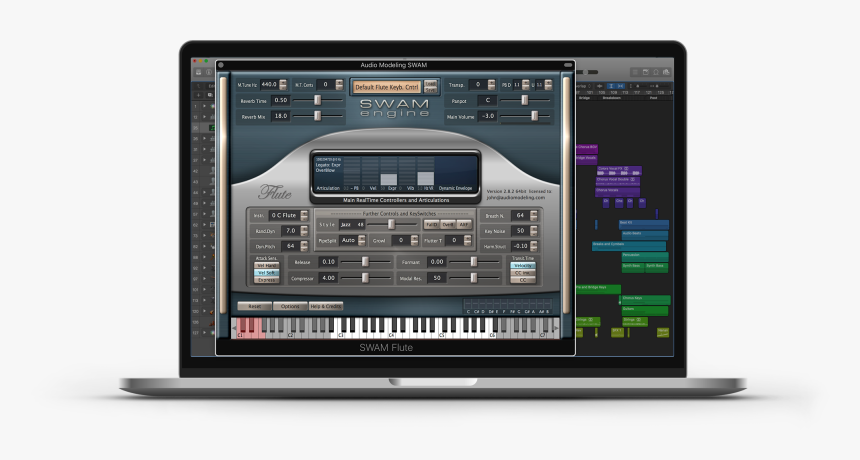Adjust the Panpot slider
This screenshot has width=860, height=460.
pyautogui.click(x=525, y=100)
